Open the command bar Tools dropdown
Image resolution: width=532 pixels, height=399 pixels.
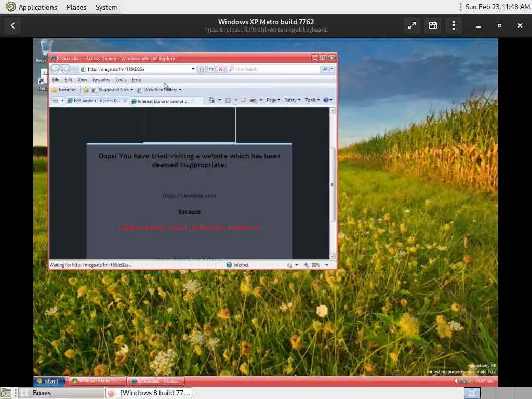312,100
